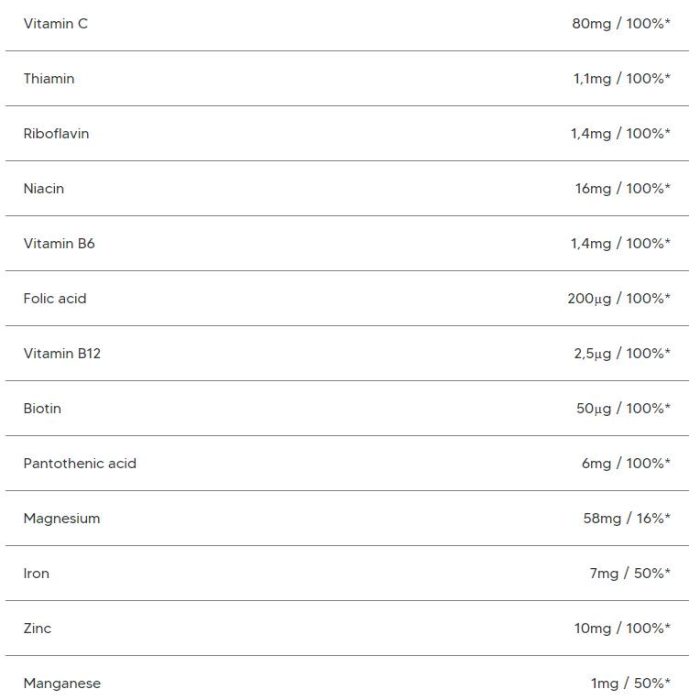
Task: Click the Riboflavin row label
Action: tap(56, 133)
